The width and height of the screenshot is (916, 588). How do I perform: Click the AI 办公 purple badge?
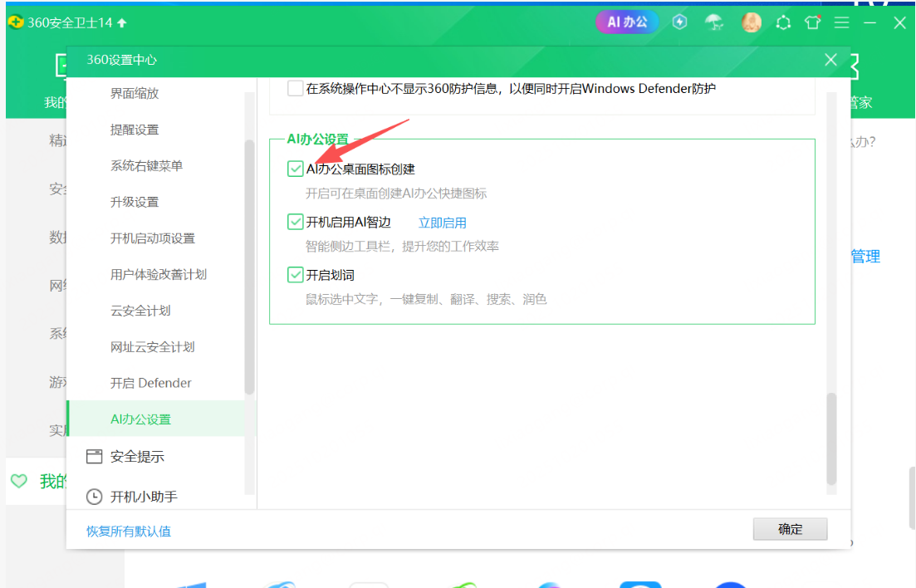[x=627, y=22]
